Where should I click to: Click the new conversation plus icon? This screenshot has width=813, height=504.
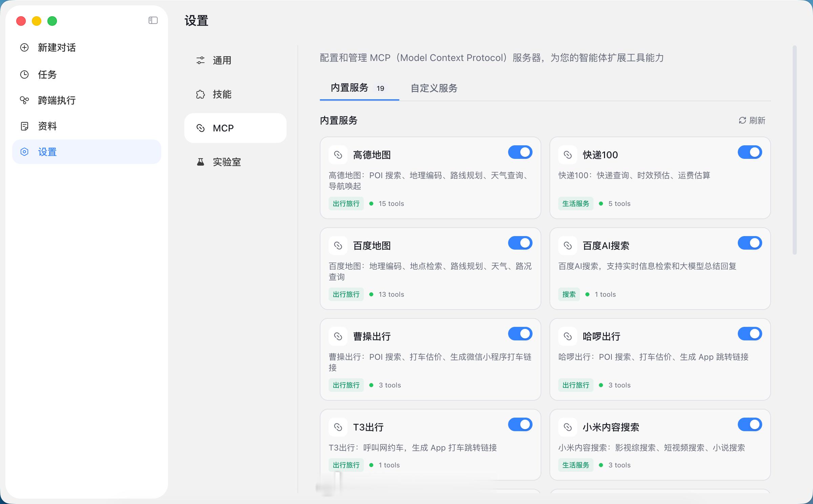click(24, 47)
